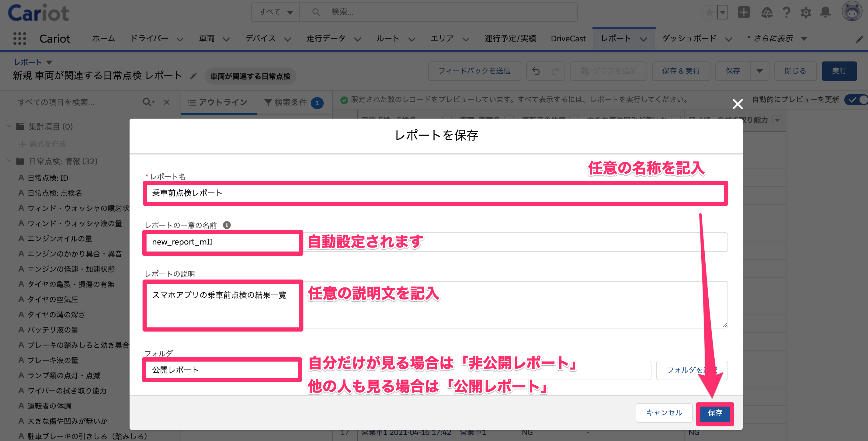Open the app launcher grid icon
This screenshot has width=868, height=441.
tap(19, 38)
